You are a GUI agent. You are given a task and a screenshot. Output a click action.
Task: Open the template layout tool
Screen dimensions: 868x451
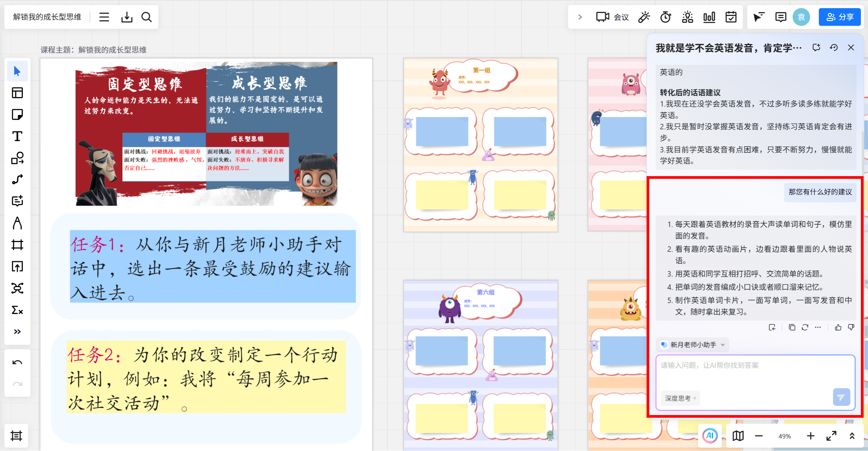17,93
